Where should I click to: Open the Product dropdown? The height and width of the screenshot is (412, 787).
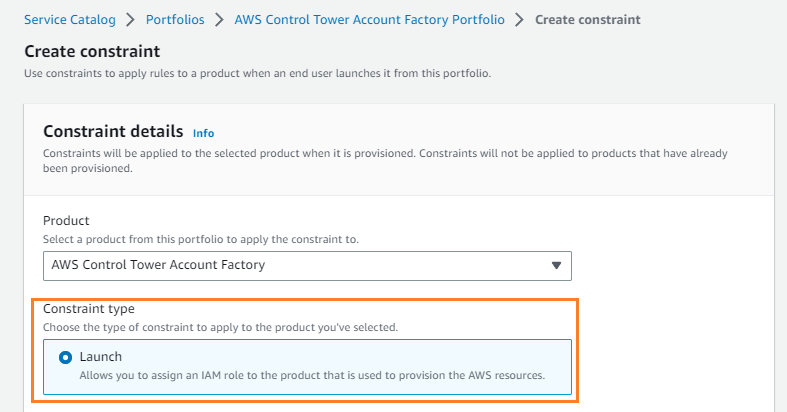307,265
